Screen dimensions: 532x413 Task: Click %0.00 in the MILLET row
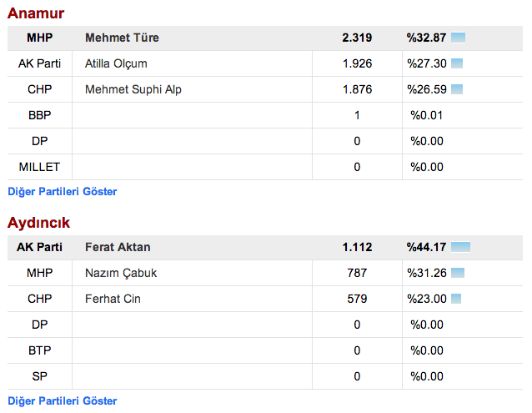click(x=427, y=167)
